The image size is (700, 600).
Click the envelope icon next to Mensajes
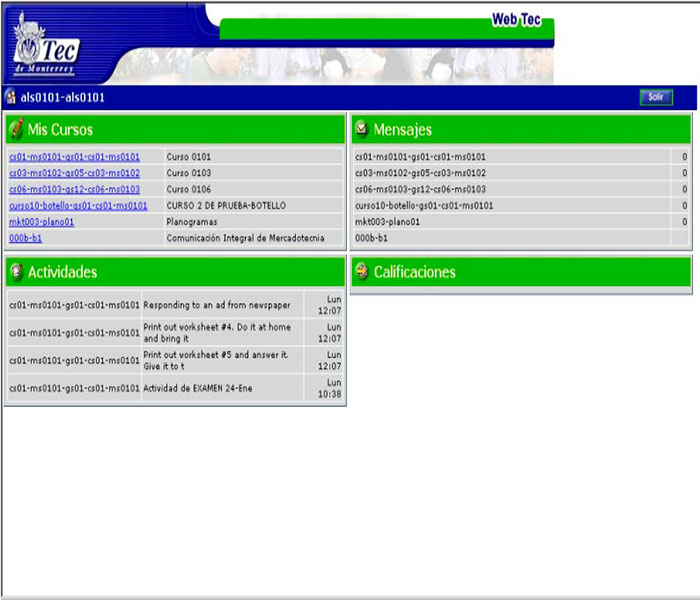[361, 129]
